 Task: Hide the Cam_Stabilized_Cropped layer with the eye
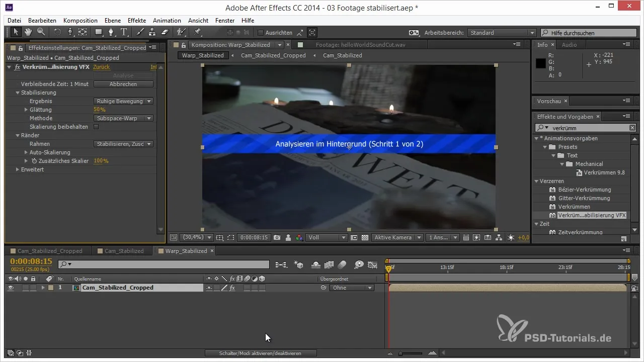[11, 288]
